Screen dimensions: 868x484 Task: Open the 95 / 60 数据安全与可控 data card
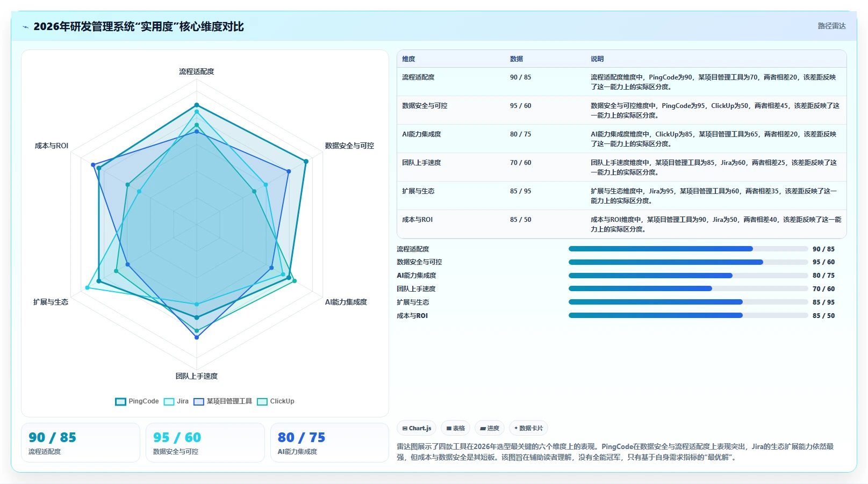coord(205,443)
